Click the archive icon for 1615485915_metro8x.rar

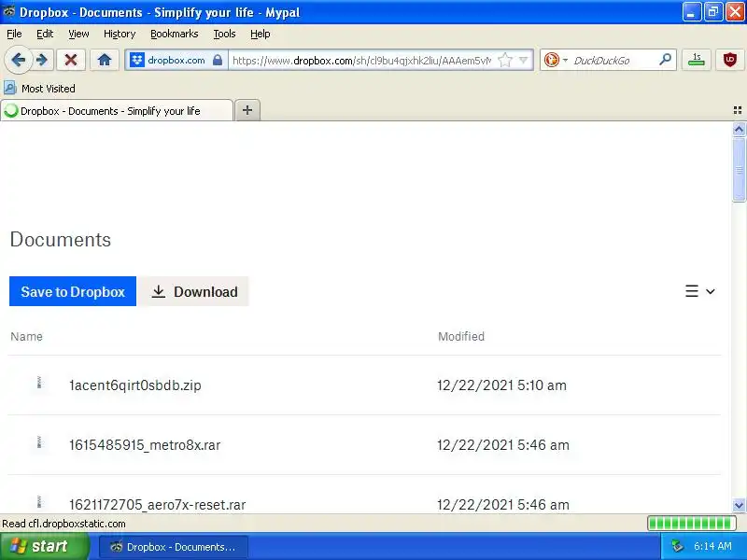pos(39,442)
